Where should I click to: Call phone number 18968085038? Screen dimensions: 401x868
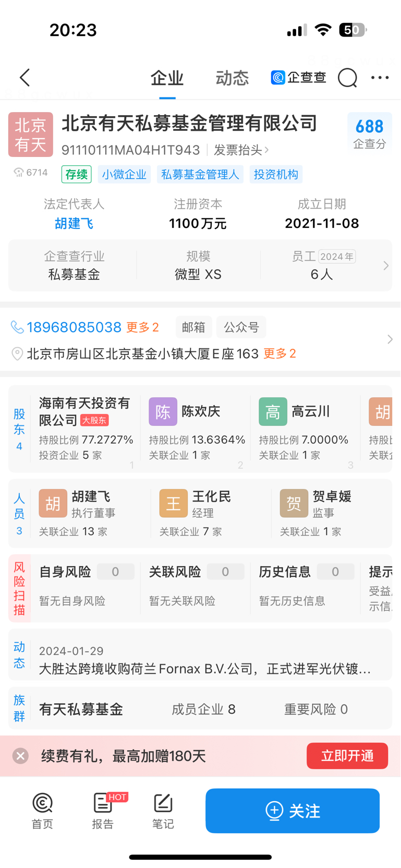(74, 327)
